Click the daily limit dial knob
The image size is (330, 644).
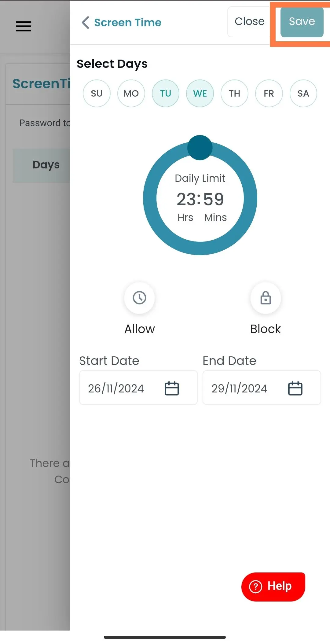coord(200,148)
